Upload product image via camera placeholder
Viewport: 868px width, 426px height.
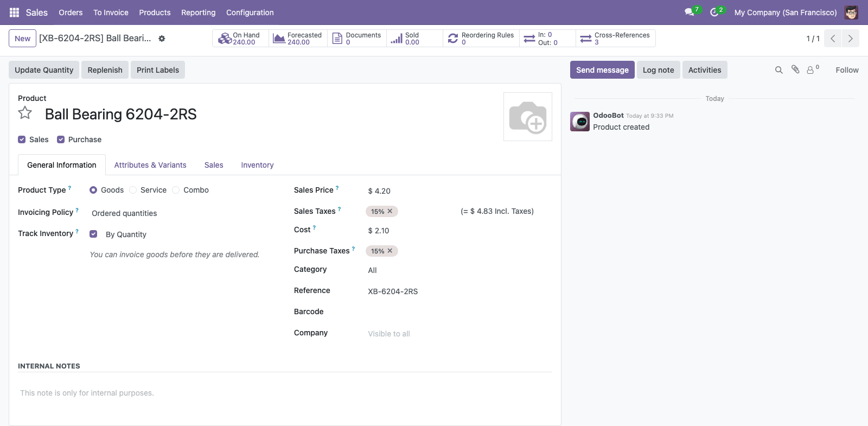pyautogui.click(x=528, y=117)
